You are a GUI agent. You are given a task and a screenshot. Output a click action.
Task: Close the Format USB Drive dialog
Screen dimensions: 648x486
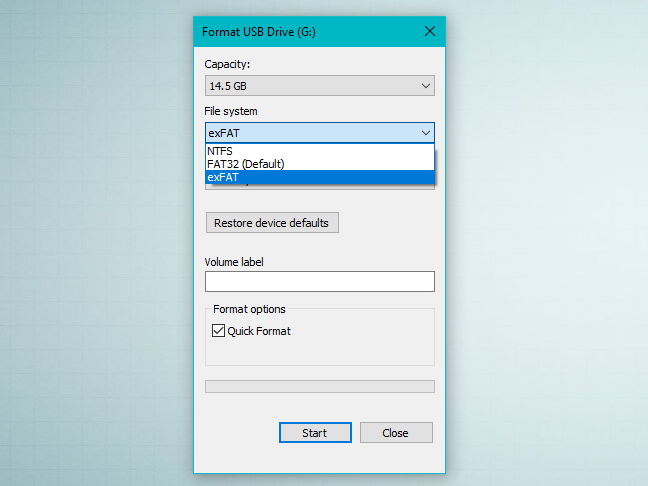[x=430, y=31]
